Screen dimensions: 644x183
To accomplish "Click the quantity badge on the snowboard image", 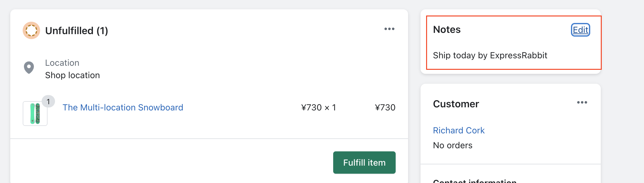I will point(48,101).
